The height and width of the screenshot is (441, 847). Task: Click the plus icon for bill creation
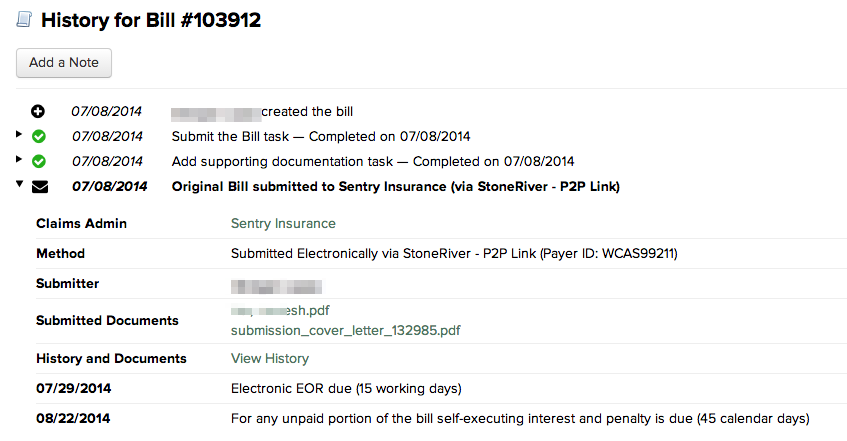pos(38,112)
